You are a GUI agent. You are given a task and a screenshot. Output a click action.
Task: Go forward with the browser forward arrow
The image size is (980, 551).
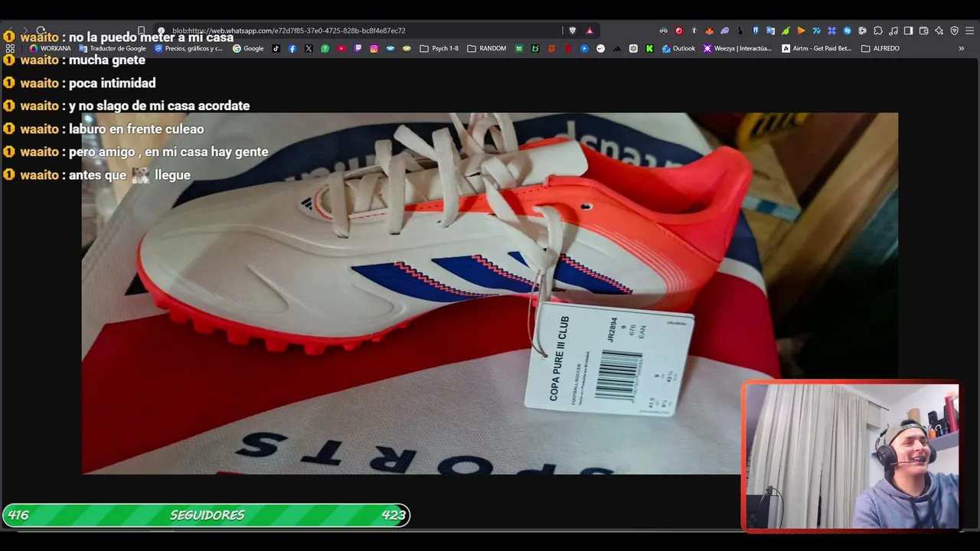pos(24,31)
